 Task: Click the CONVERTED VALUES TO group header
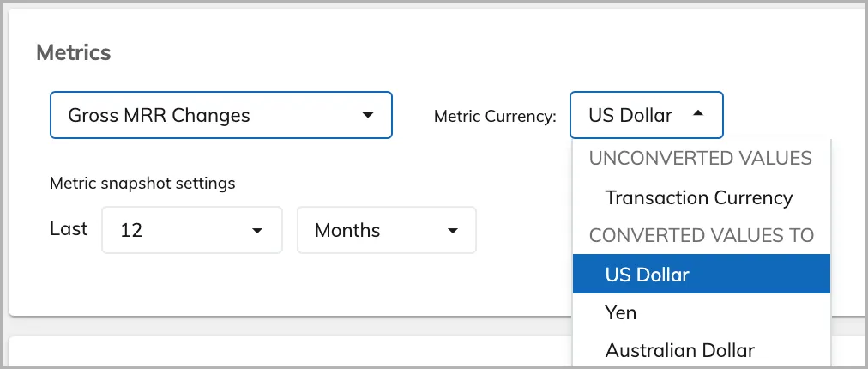[702, 235]
